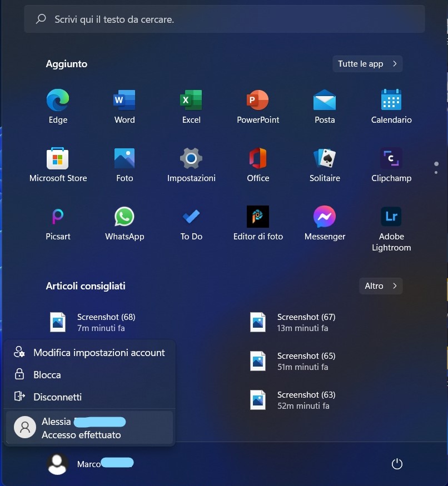Go to the second pinned apps page dot
448x486 pixels.
[x=436, y=172]
